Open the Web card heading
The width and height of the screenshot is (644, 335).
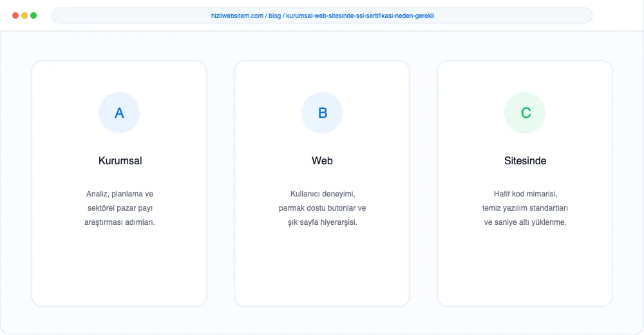coord(322,160)
